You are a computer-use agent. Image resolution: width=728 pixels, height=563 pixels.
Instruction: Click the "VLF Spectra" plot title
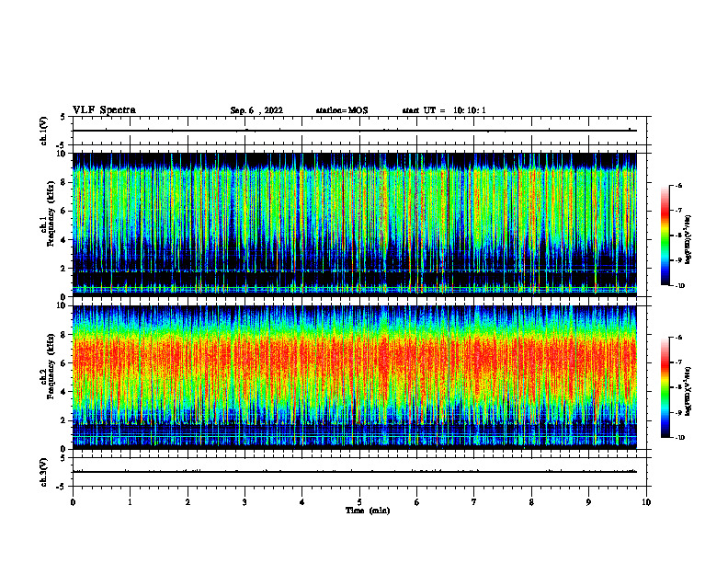[x=104, y=110]
